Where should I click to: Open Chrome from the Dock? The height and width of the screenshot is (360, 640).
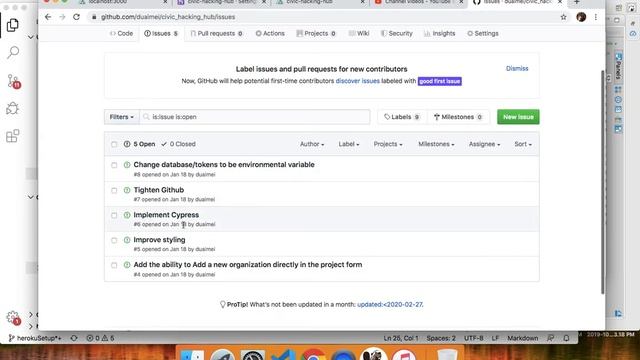(x=313, y=356)
